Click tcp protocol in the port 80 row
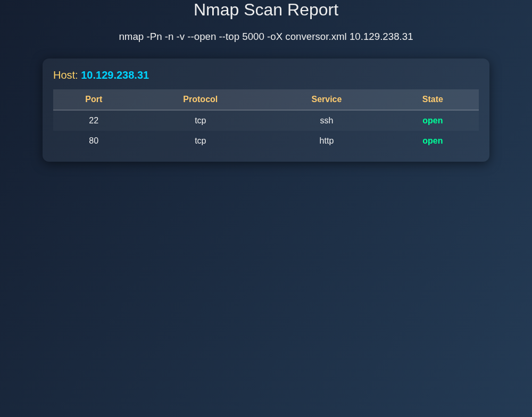This screenshot has height=417, width=532. pos(200,141)
